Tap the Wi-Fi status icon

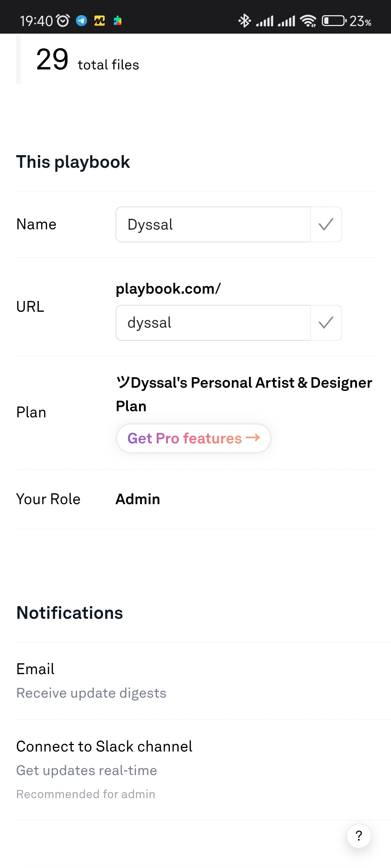point(308,21)
